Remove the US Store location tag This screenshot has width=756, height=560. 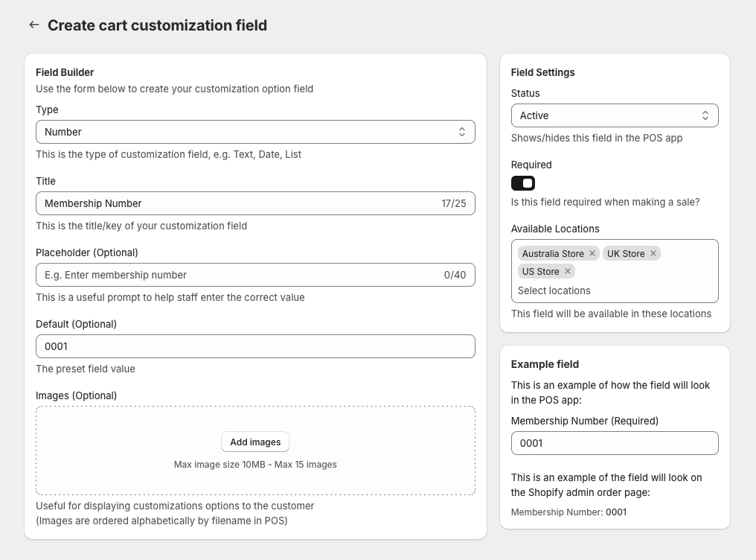(568, 271)
